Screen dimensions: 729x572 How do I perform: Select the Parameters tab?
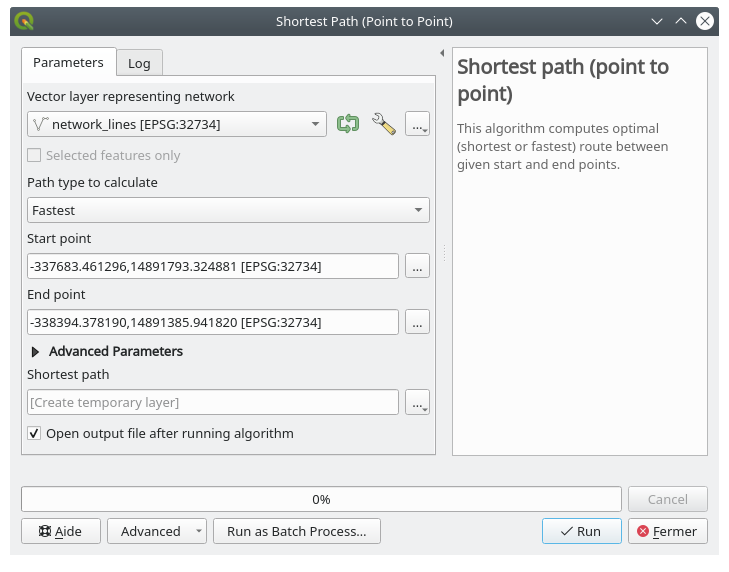pyautogui.click(x=68, y=62)
